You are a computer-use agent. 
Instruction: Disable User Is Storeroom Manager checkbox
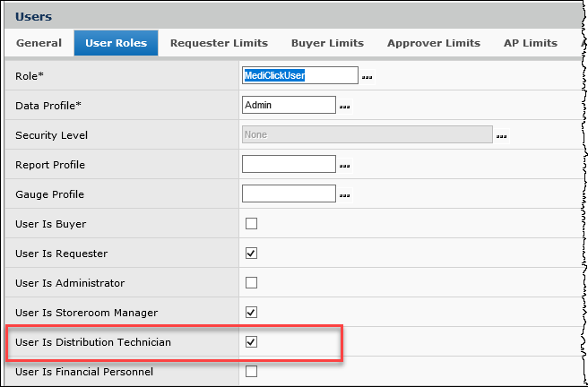[x=251, y=312]
